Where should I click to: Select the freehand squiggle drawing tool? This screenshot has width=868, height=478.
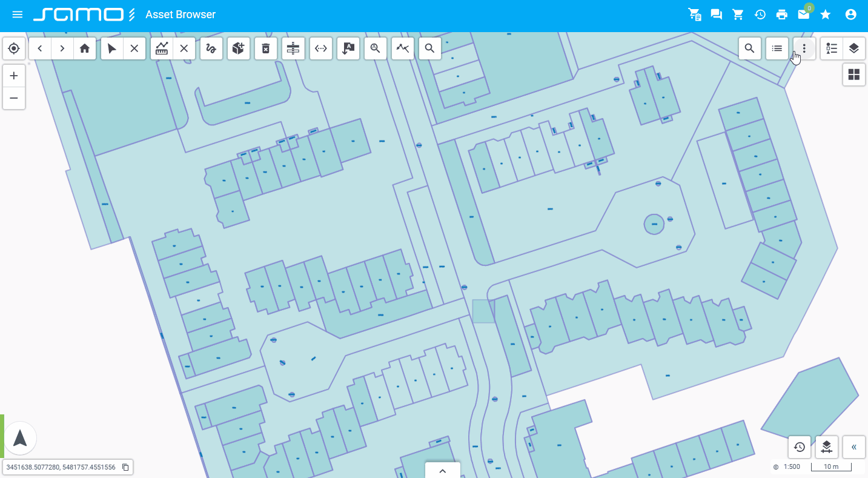pyautogui.click(x=211, y=48)
